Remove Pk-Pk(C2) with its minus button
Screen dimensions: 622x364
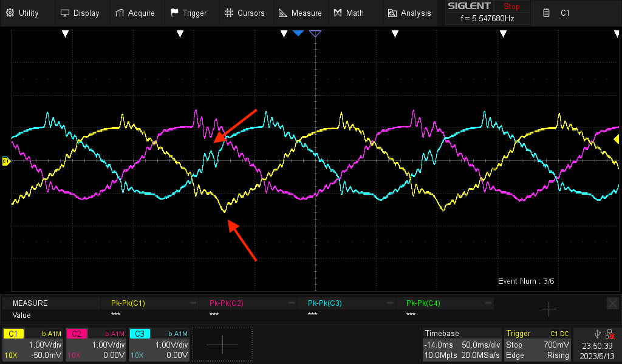pyautogui.click(x=292, y=303)
